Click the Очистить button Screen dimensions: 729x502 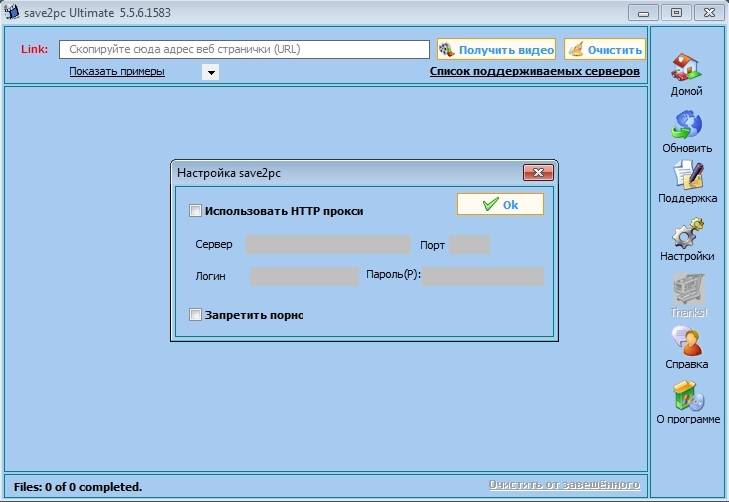point(605,49)
